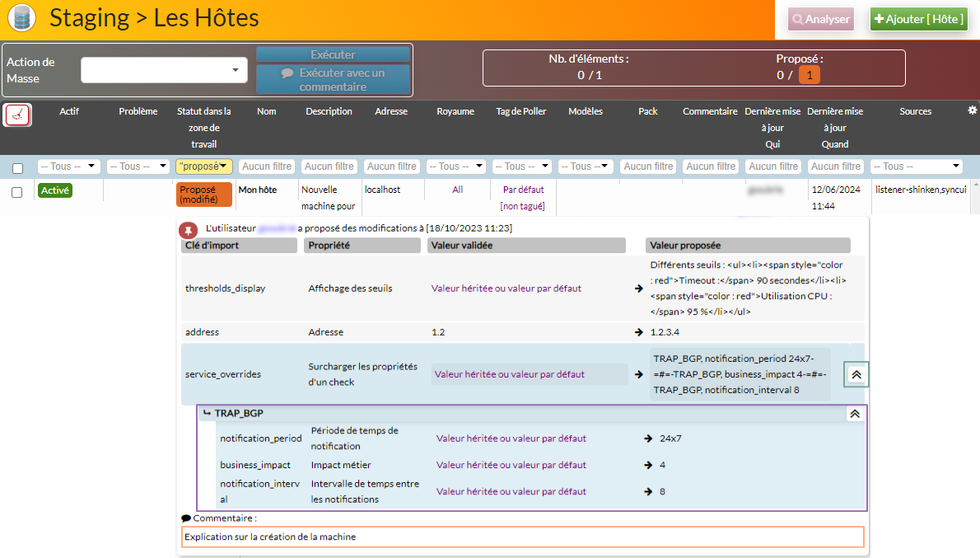The width and height of the screenshot is (980, 558).
Task: Click the Analyser button
Action: pyautogui.click(x=820, y=19)
